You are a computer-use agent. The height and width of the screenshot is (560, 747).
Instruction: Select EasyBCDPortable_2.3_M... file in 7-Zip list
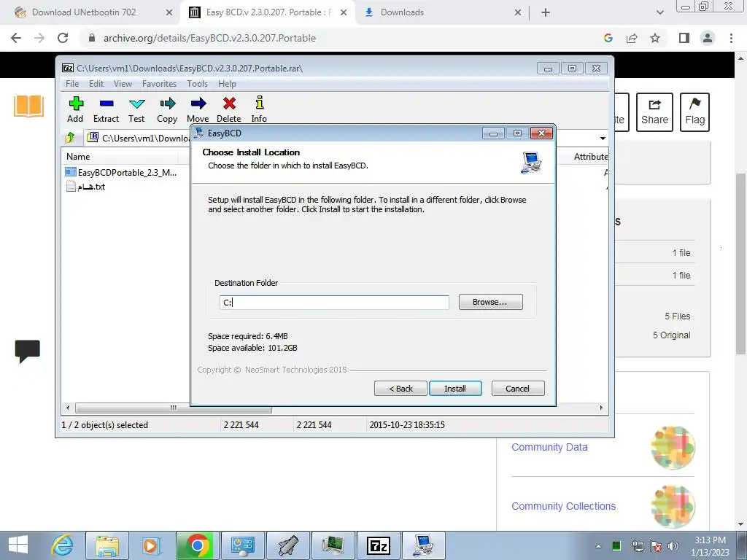(122, 172)
